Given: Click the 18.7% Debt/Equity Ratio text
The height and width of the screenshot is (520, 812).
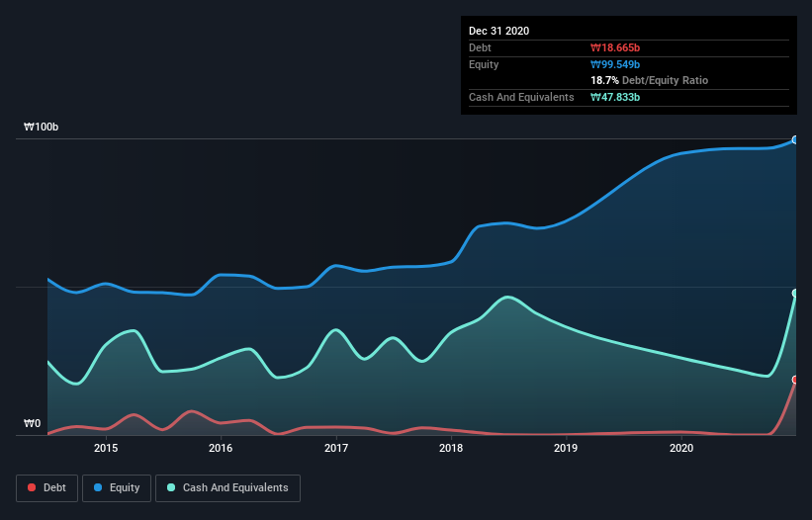Looking at the screenshot, I should tap(650, 81).
